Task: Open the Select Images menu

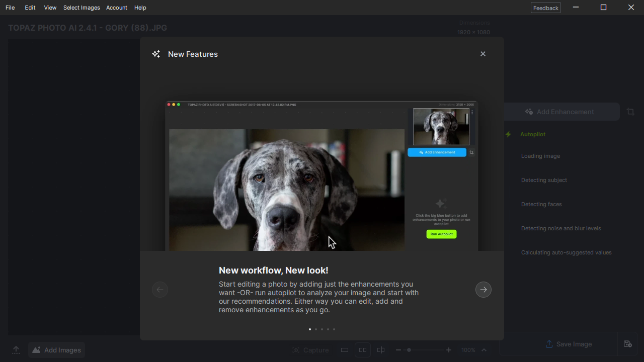Action: tap(82, 8)
